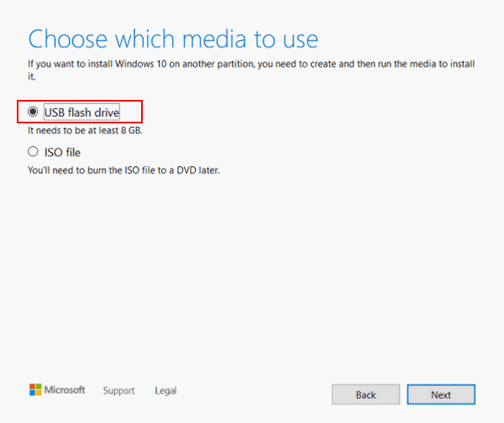Select the USB flash drive radio button
Viewport: 504px width, 423px height.
coord(33,112)
